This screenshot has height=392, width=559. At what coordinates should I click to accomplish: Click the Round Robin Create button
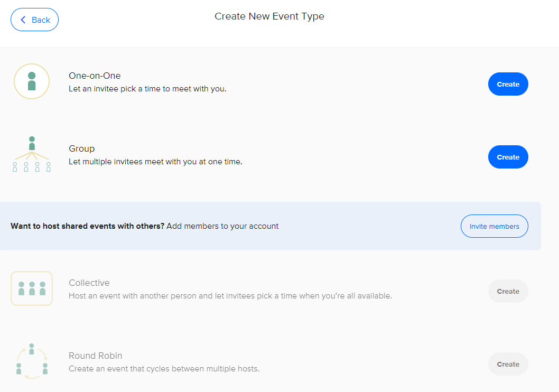point(508,364)
